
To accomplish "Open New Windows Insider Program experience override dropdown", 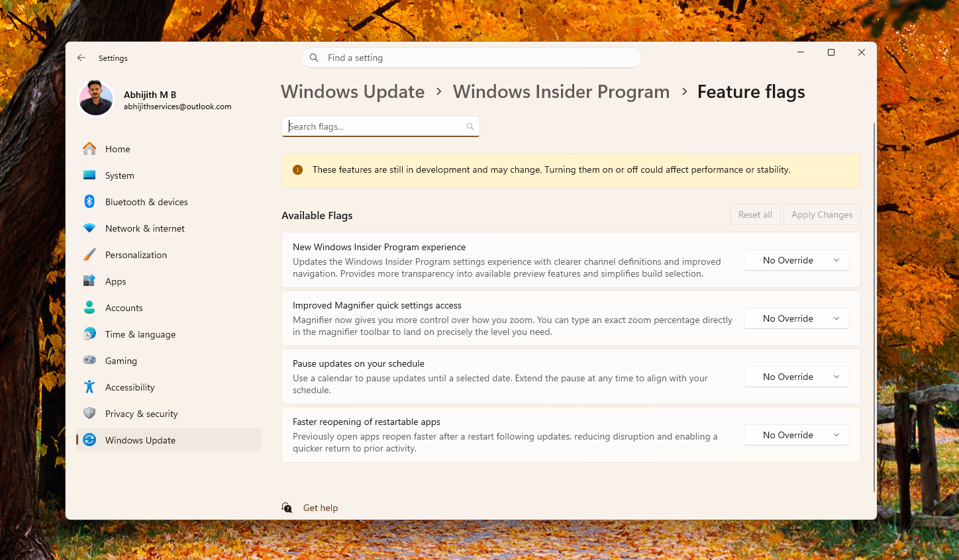I will coord(796,260).
